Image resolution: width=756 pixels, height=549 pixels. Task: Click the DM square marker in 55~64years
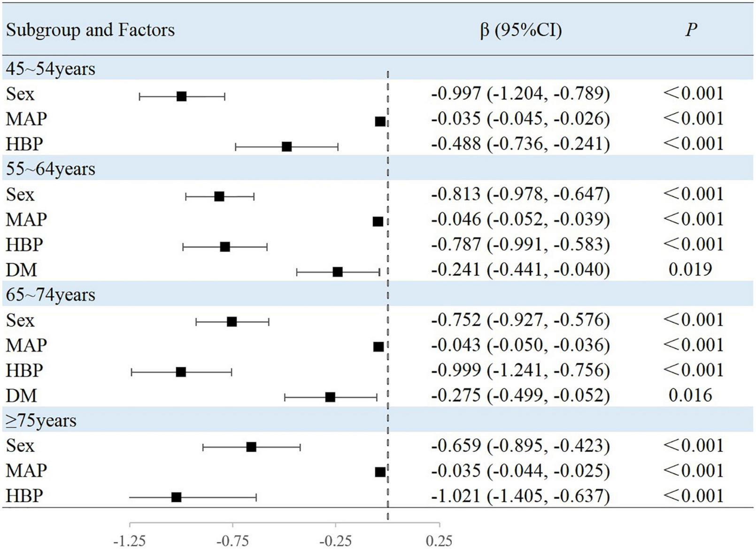(338, 272)
